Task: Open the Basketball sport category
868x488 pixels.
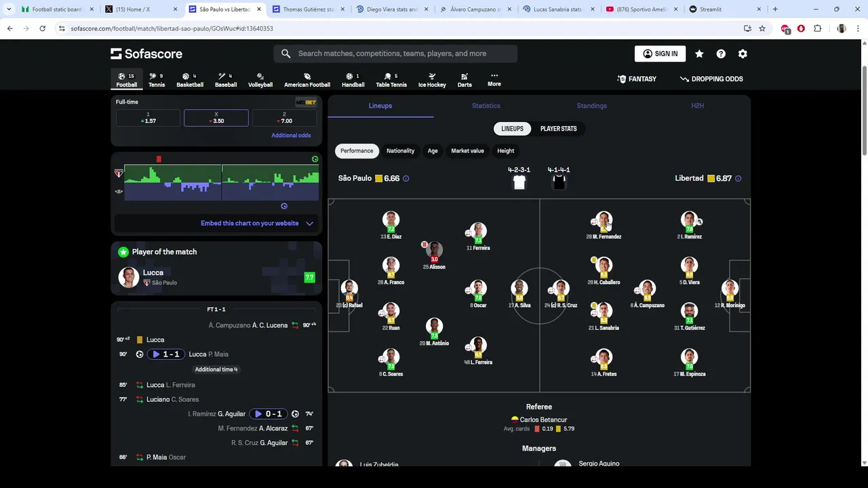Action: point(190,80)
